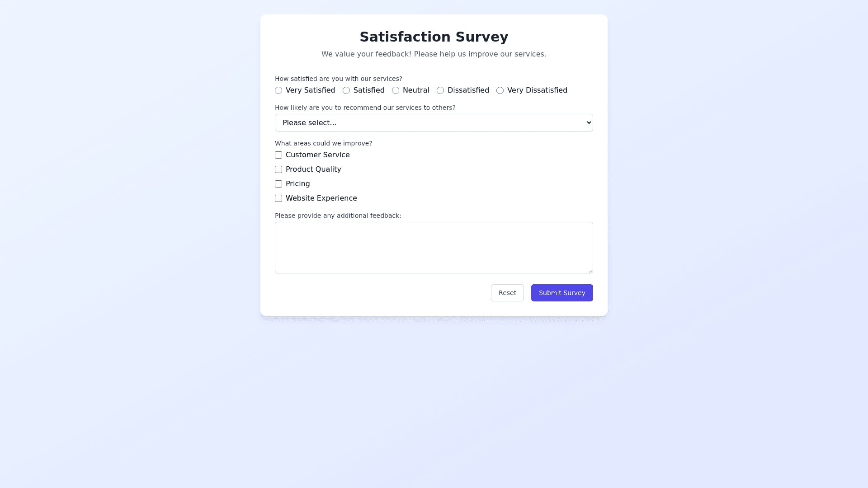Enable the Pricing checkbox
Viewport: 868px width, 488px height.
point(278,184)
